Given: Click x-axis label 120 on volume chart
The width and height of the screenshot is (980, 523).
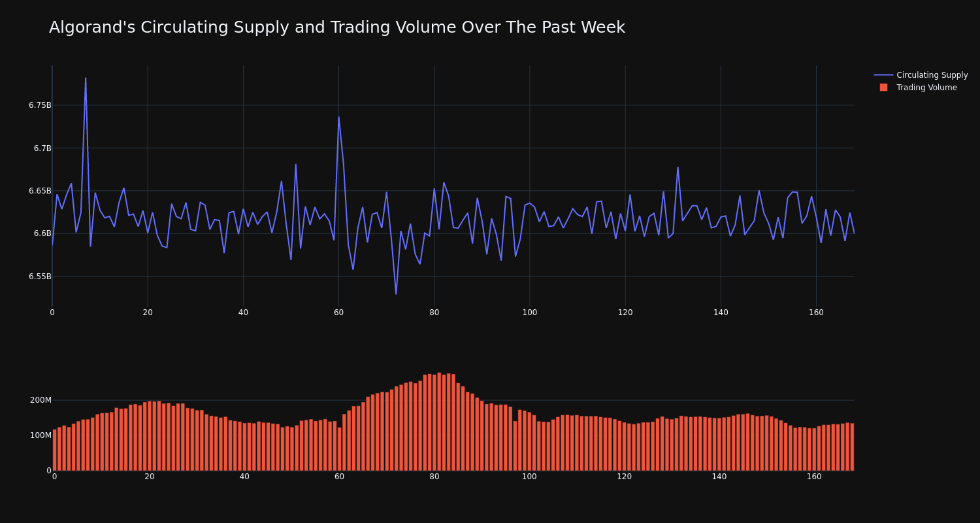Looking at the screenshot, I should tap(625, 477).
